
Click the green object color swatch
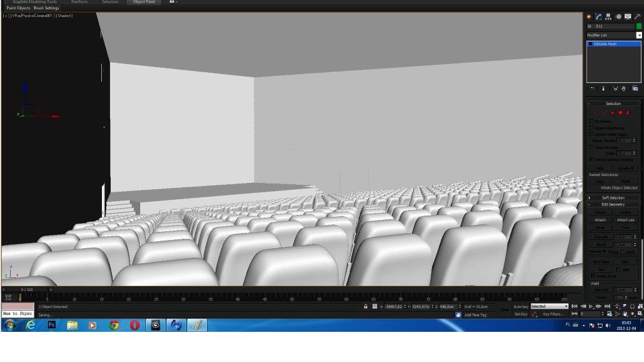click(x=639, y=26)
